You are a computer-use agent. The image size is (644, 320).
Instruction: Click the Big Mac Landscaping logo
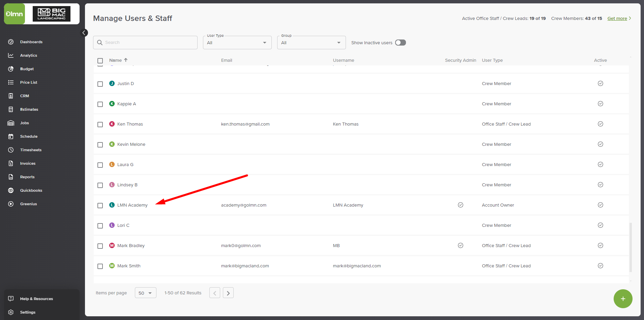[52, 14]
